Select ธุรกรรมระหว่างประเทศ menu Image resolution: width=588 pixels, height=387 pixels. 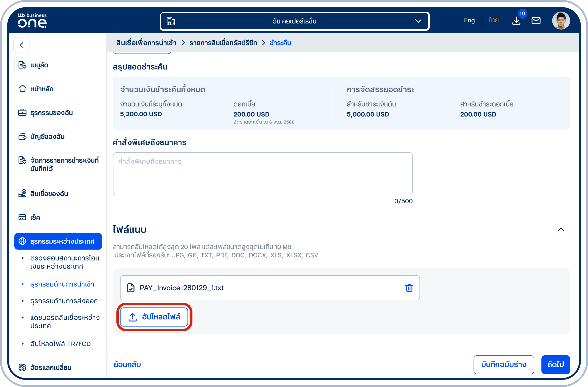[x=58, y=241]
